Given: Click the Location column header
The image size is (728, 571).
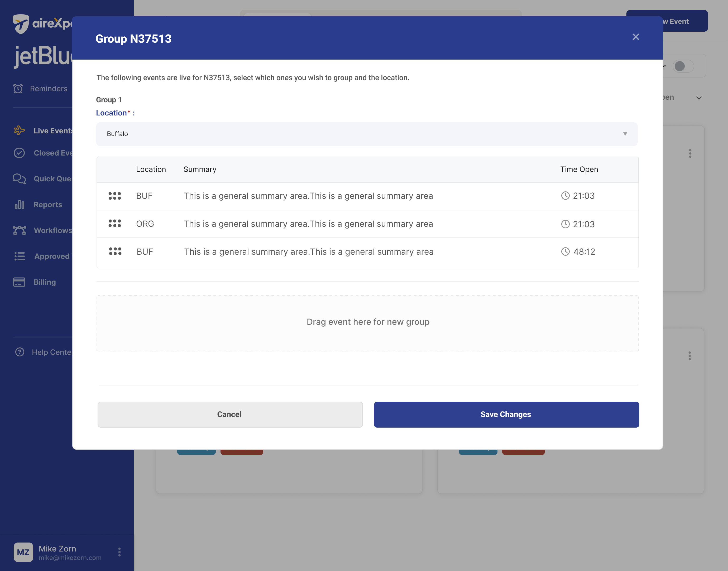Looking at the screenshot, I should point(151,170).
